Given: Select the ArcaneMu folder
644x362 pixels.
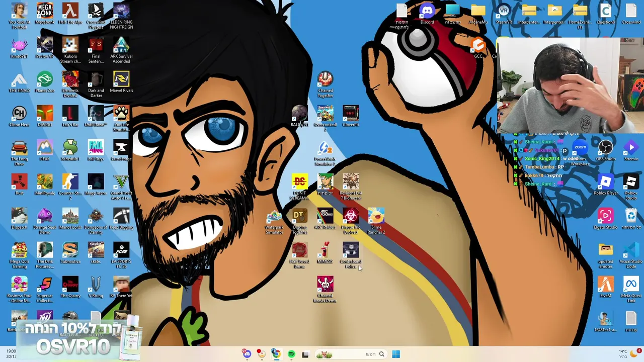Looking at the screenshot, I should point(478,14).
